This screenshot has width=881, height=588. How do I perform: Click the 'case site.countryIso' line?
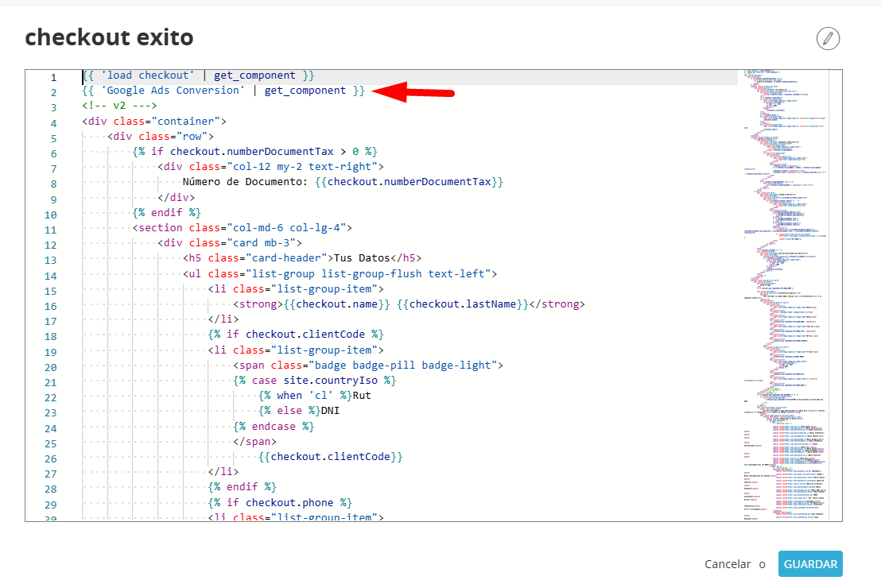[315, 380]
